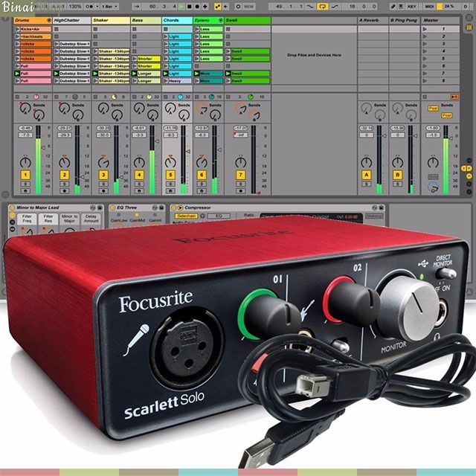Image resolution: width=476 pixels, height=476 pixels.
Task: Toggle the Computer MIDI Keyboard icon
Action: (x=401, y=7)
